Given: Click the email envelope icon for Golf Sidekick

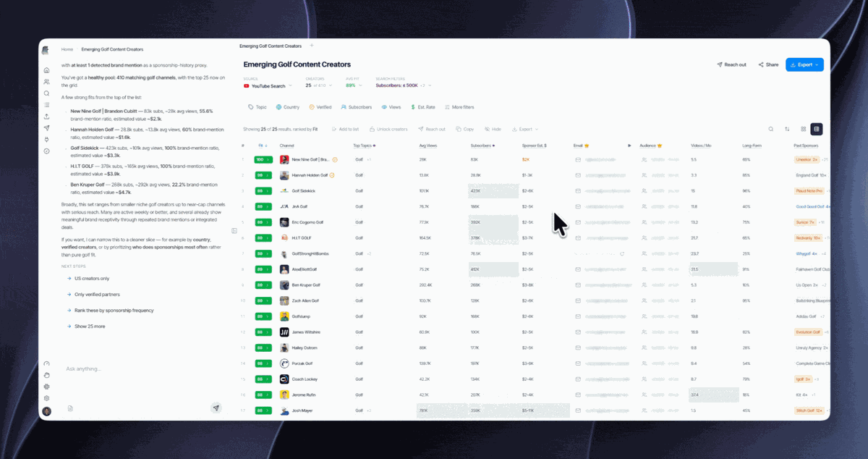Looking at the screenshot, I should [577, 190].
